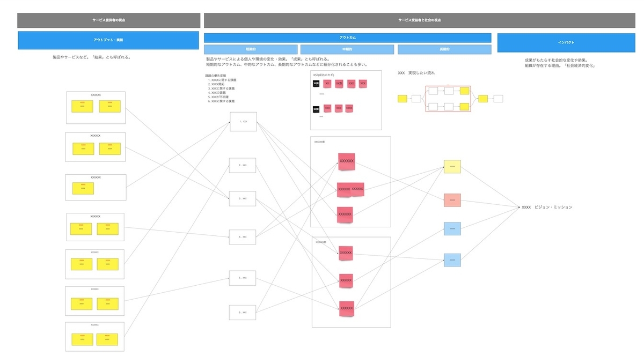Click the XXXX ビジョン・ミッション label
The height and width of the screenshot is (356, 644).
click(x=546, y=206)
